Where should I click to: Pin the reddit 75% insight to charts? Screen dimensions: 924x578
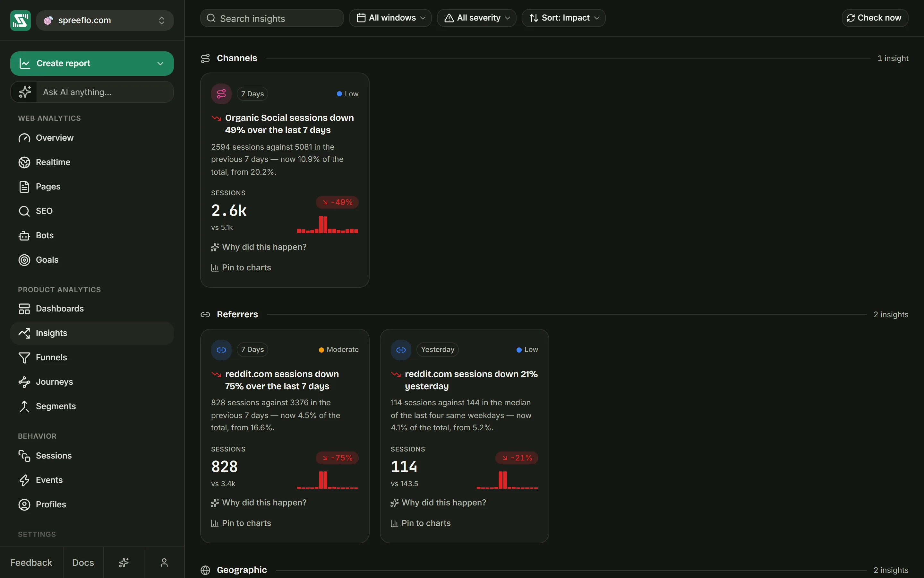point(241,523)
